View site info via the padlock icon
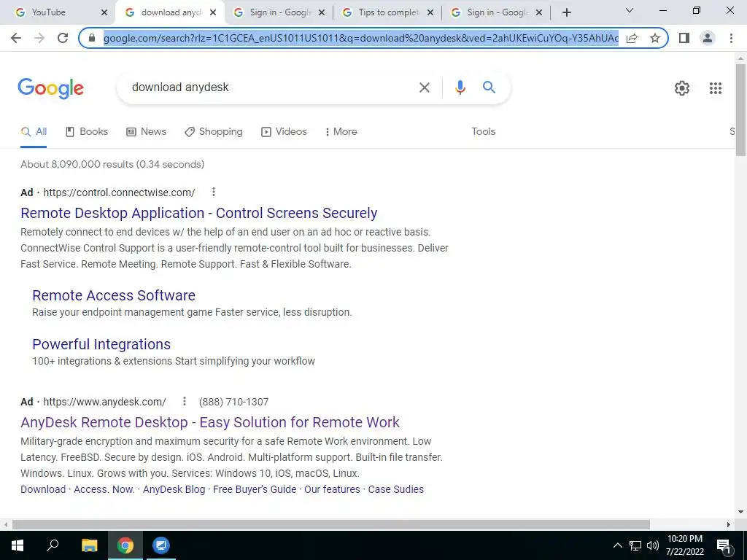Image resolution: width=747 pixels, height=560 pixels. pyautogui.click(x=92, y=38)
